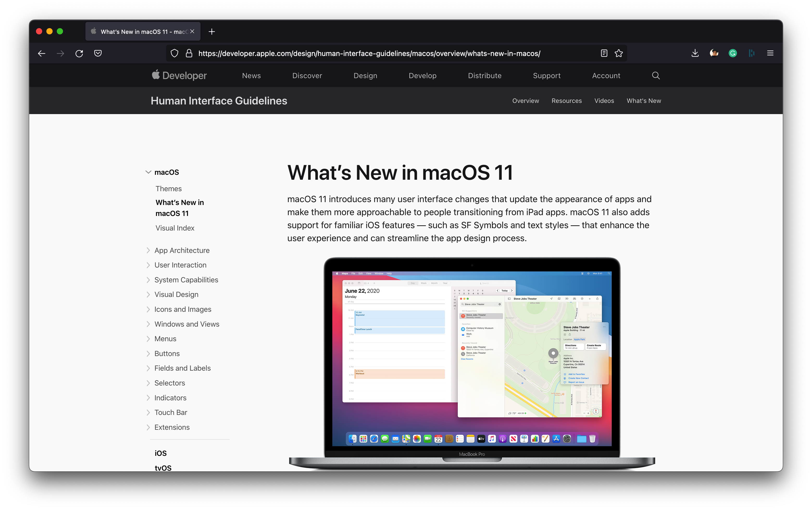
Task: Open the downloads panel
Action: (695, 53)
